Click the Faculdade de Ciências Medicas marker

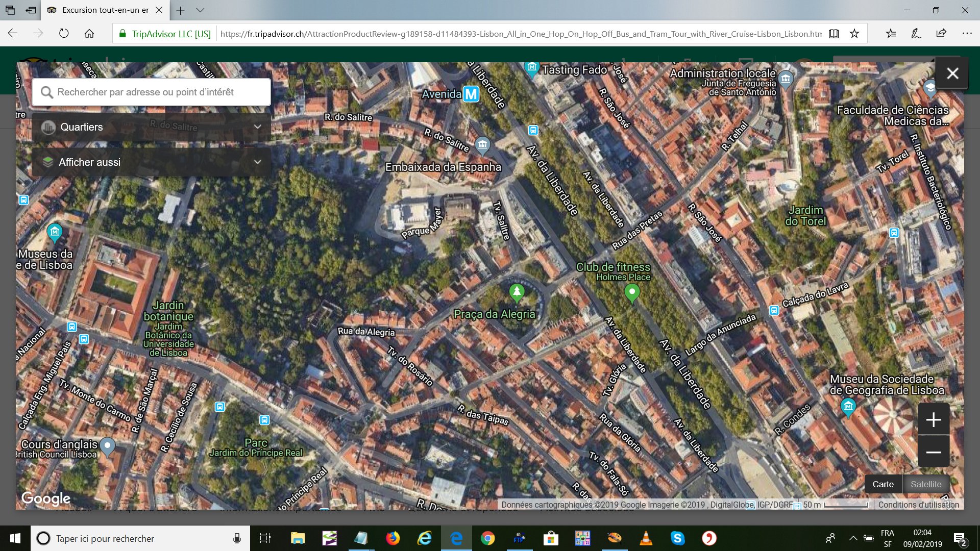coord(930,88)
